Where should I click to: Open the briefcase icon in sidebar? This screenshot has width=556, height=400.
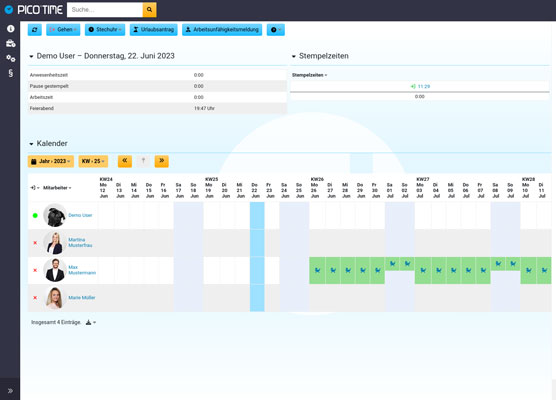coord(11,43)
